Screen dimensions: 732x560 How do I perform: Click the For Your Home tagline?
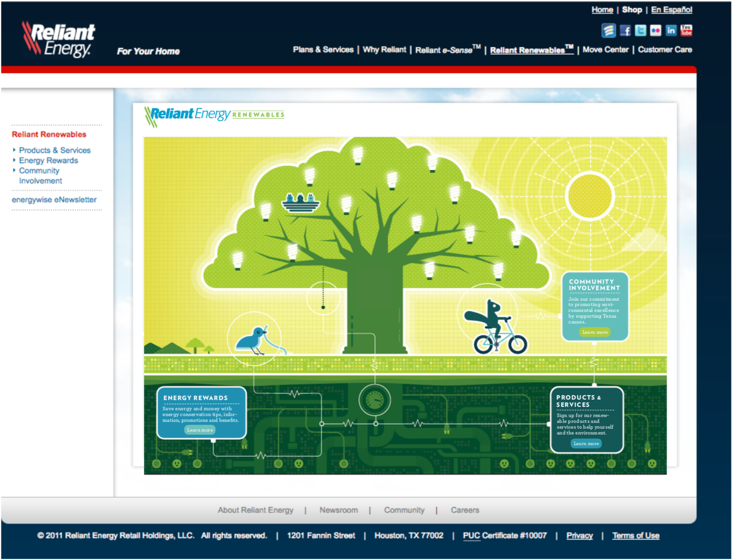(148, 51)
